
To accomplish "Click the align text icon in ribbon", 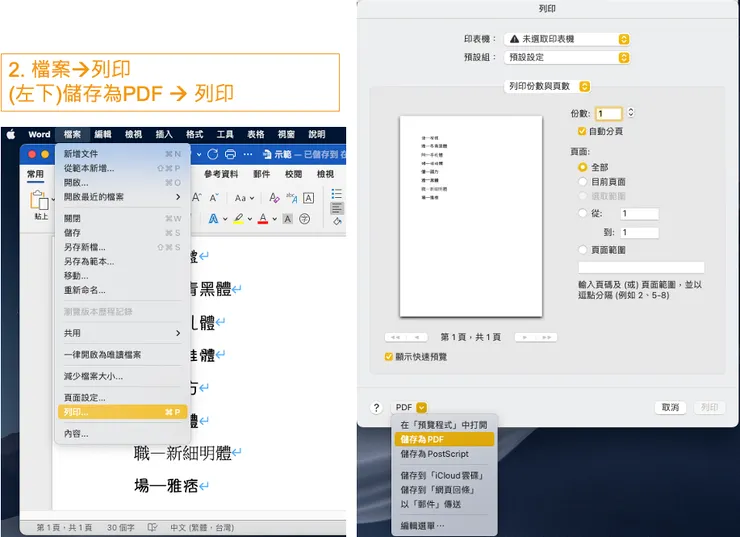I will pyautogui.click(x=337, y=208).
